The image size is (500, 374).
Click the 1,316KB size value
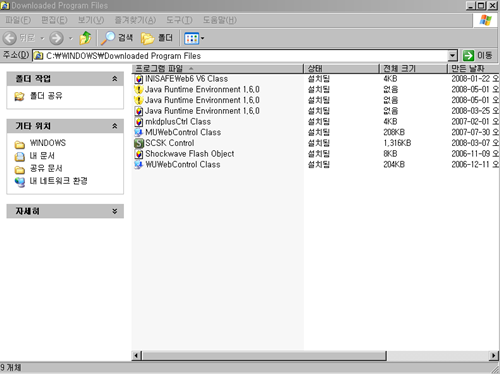[397, 143]
